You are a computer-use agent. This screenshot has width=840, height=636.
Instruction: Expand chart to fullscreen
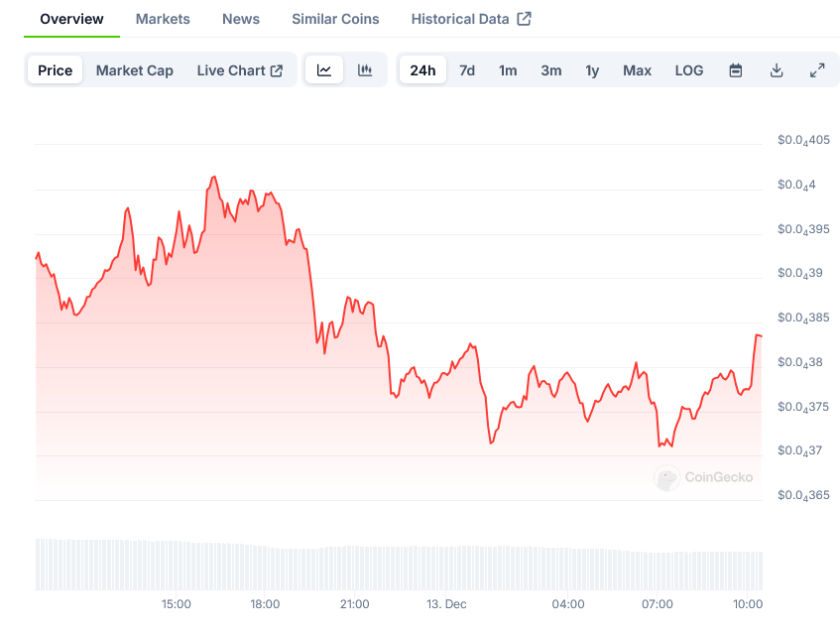point(817,70)
